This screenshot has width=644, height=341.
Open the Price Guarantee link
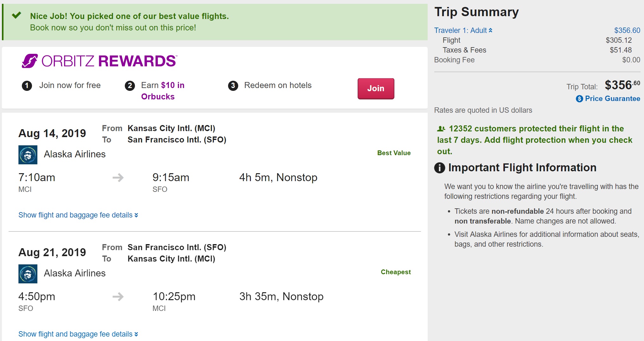[612, 99]
